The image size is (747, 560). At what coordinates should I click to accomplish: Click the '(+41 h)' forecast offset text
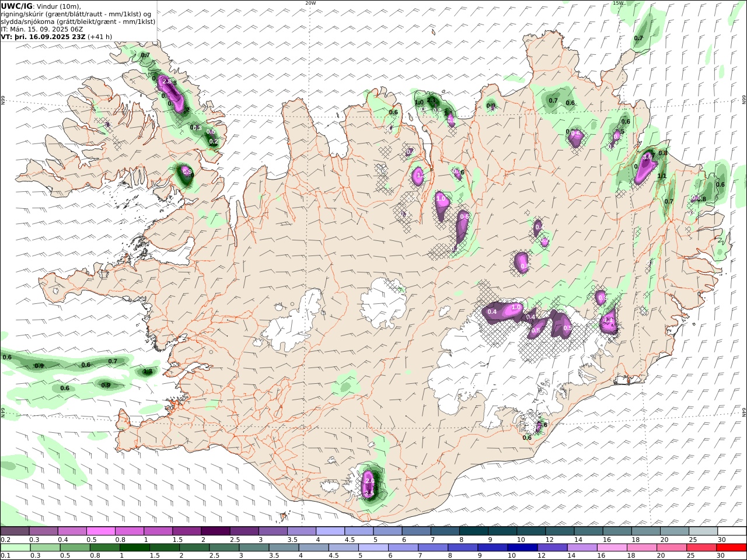[x=100, y=36]
